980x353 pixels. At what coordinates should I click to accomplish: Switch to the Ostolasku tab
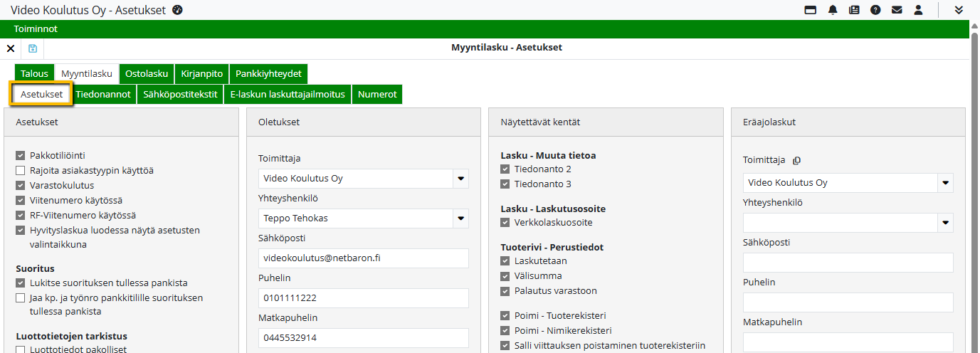point(147,73)
